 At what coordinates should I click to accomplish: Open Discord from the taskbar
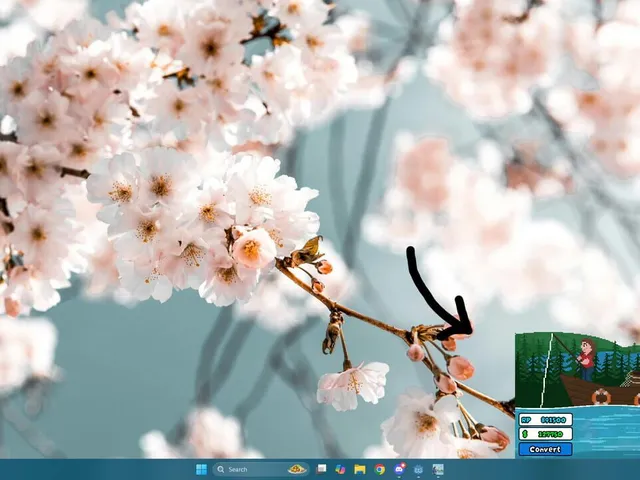click(x=399, y=469)
